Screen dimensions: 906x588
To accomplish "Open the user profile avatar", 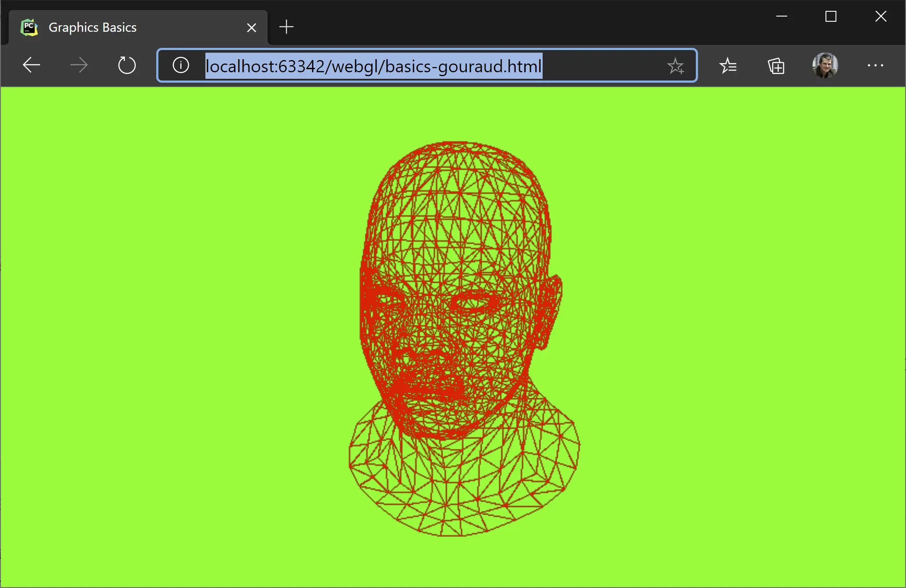I will coord(825,65).
